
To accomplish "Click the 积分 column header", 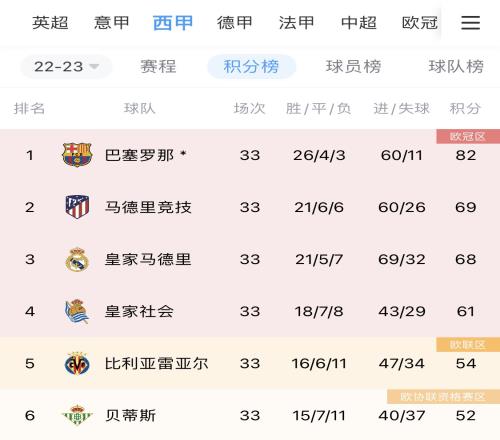I will tap(465, 108).
